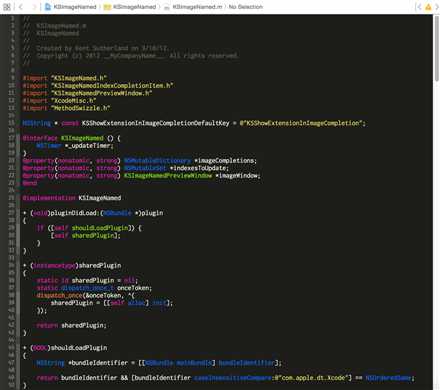Click the warning triangle issue icon
The image size is (440, 390).
tap(428, 7)
